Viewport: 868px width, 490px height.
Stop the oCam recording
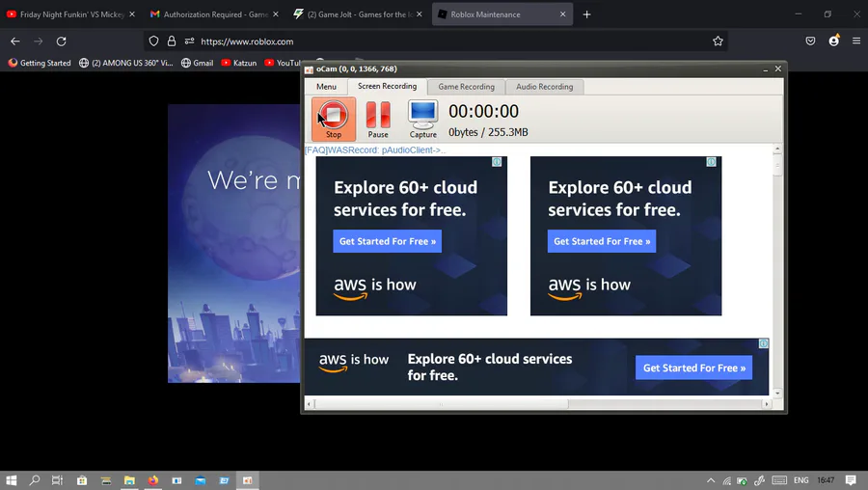coord(334,119)
